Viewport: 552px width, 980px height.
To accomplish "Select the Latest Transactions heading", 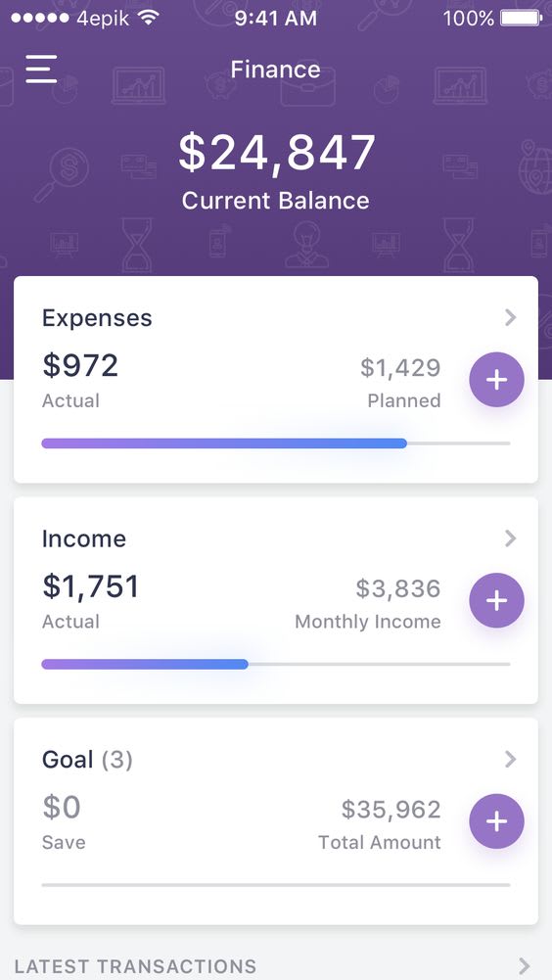I will [135, 966].
